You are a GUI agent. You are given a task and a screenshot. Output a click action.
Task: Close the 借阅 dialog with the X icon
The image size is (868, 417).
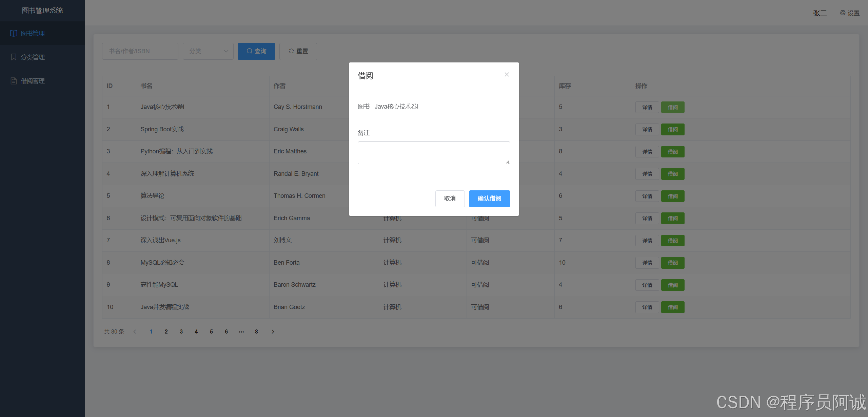pos(507,75)
